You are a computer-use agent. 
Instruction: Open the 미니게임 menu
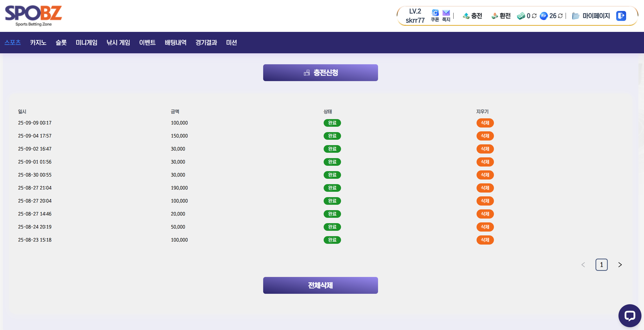(87, 43)
